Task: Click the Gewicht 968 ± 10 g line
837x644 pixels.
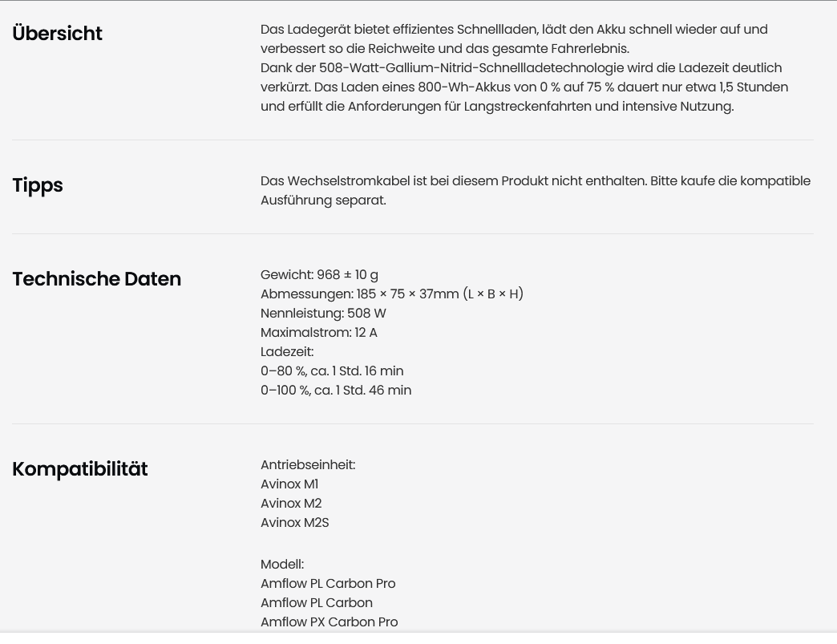Action: [x=319, y=274]
